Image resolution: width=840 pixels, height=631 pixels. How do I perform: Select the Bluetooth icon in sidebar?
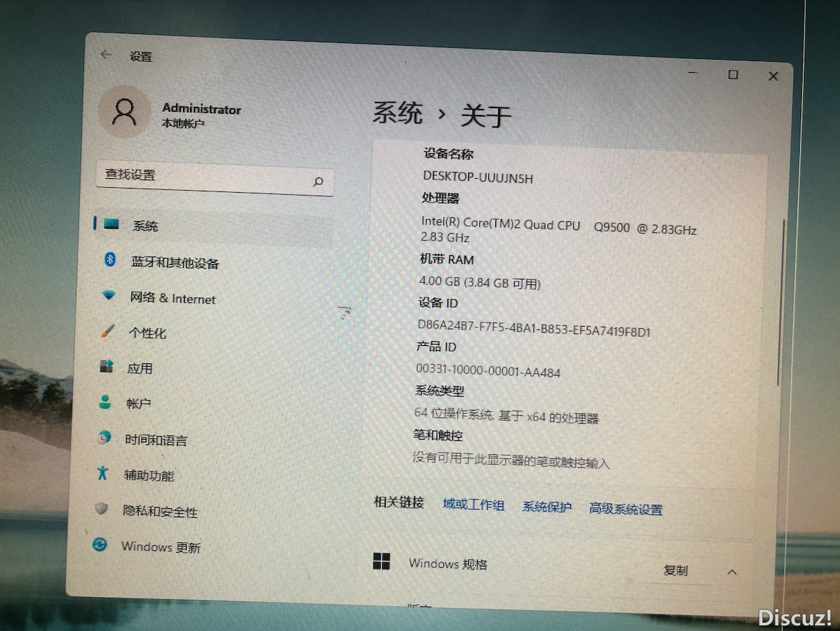(x=110, y=259)
